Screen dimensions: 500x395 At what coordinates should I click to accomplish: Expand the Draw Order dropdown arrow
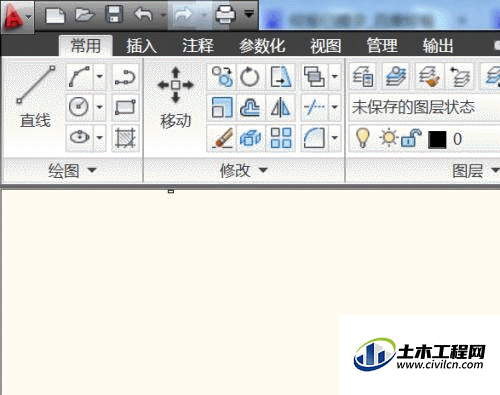click(x=335, y=77)
